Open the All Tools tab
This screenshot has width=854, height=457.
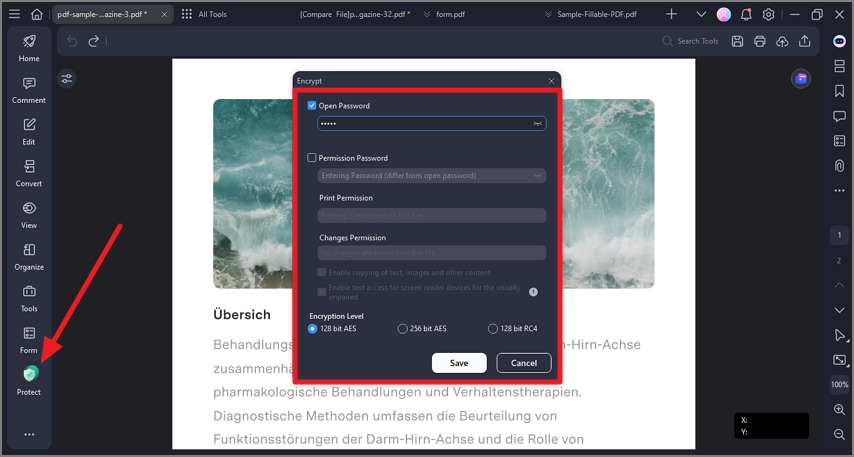[204, 15]
